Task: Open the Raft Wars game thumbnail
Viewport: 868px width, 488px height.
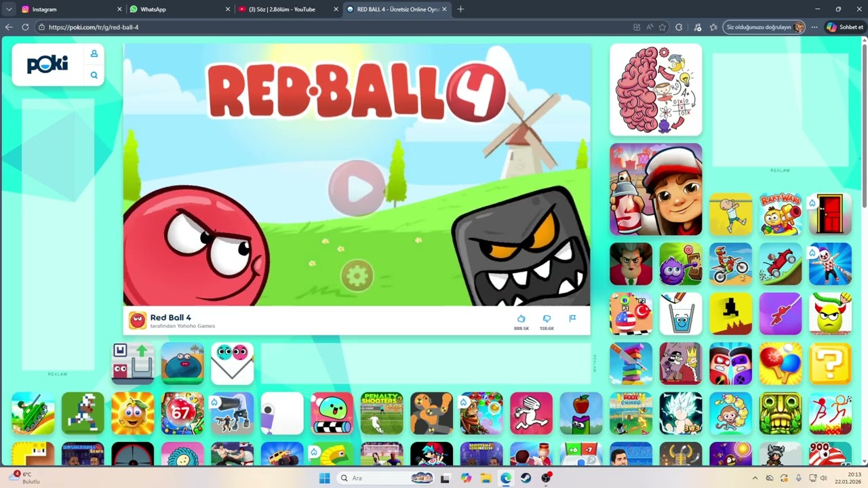Action: pyautogui.click(x=781, y=214)
